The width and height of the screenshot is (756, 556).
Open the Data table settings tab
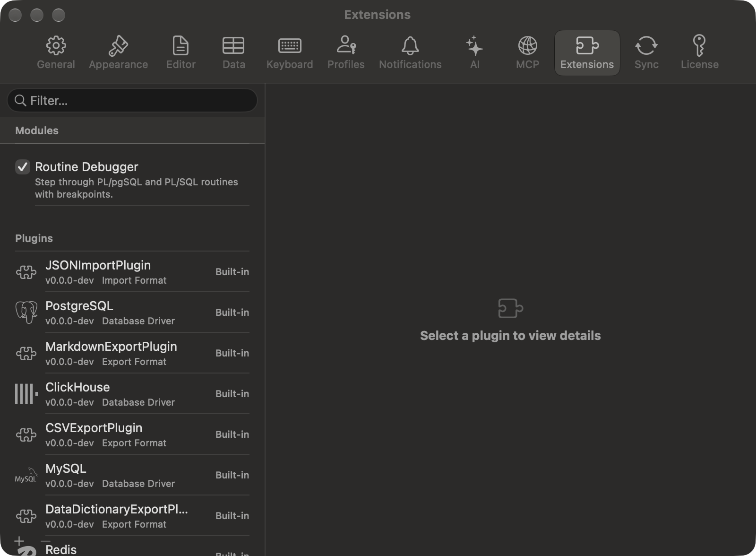point(233,53)
